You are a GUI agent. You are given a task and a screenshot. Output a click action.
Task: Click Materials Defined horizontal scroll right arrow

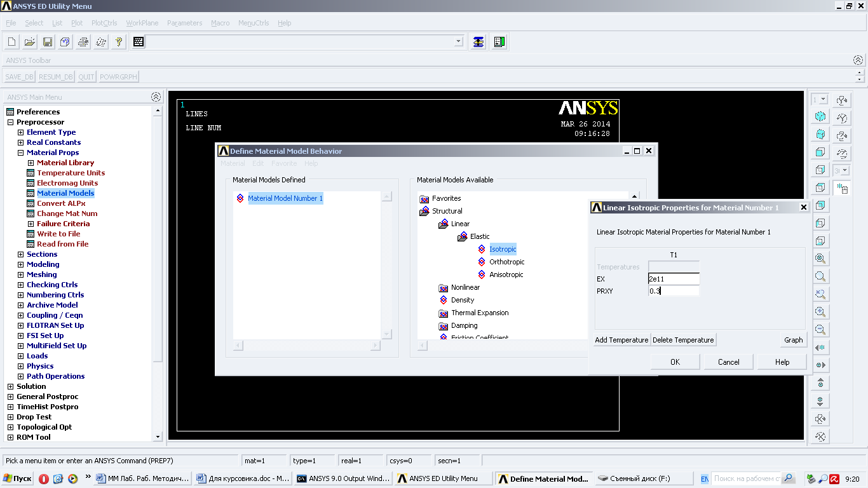coord(376,345)
